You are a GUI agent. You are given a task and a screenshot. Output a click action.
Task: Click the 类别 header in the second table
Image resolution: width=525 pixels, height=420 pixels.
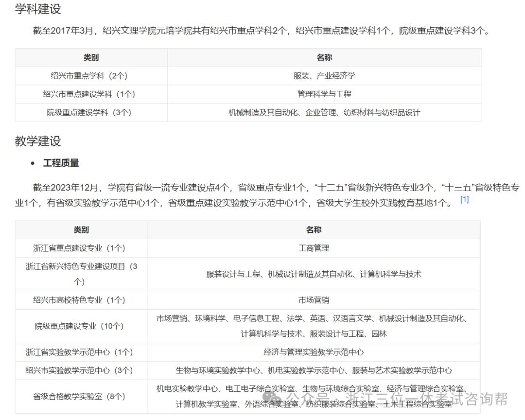[81, 230]
